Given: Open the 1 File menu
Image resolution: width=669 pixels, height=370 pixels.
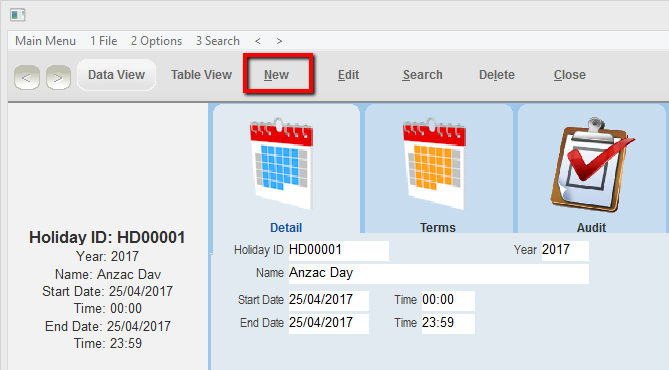Looking at the screenshot, I should pyautogui.click(x=104, y=41).
